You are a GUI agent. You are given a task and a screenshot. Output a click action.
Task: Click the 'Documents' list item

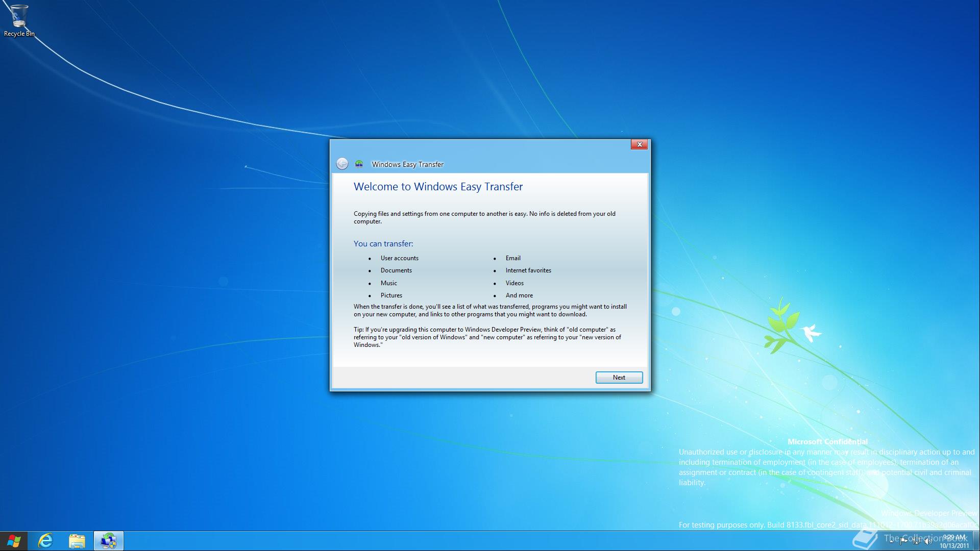point(396,270)
